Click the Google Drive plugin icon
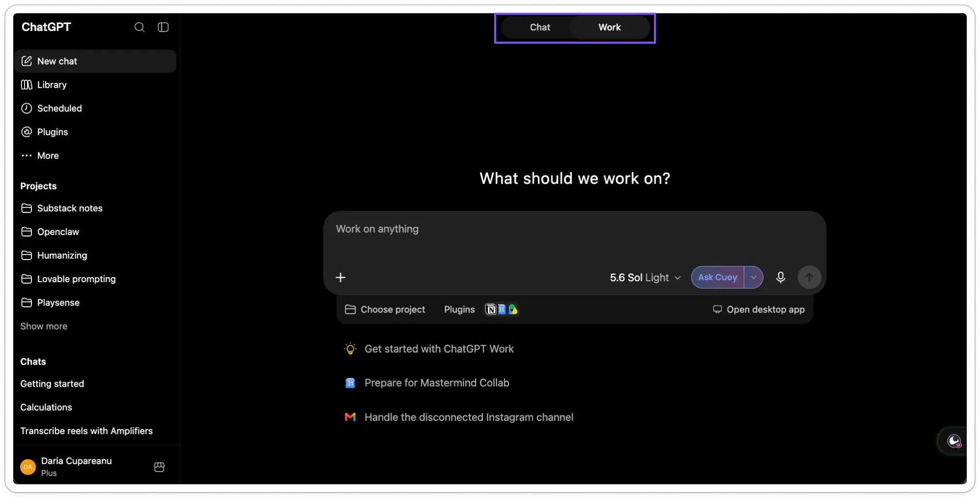 (513, 310)
